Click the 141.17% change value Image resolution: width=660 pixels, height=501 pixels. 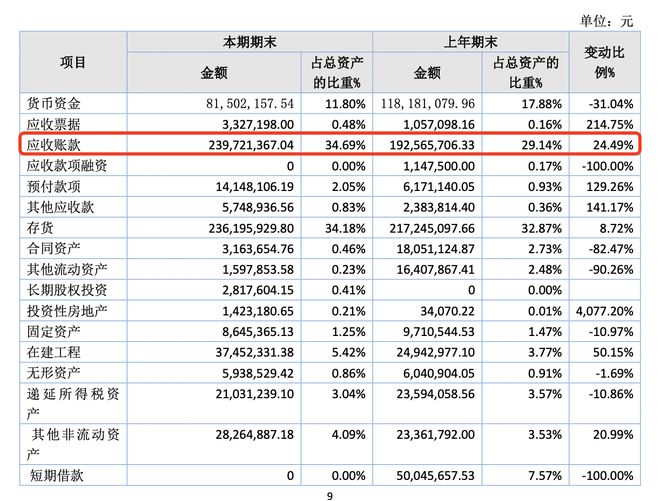pyautogui.click(x=609, y=208)
